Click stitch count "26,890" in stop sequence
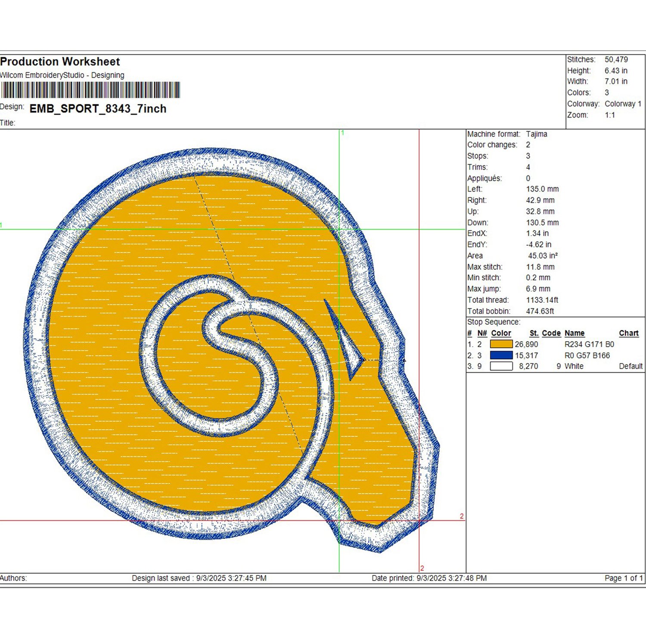 point(526,345)
